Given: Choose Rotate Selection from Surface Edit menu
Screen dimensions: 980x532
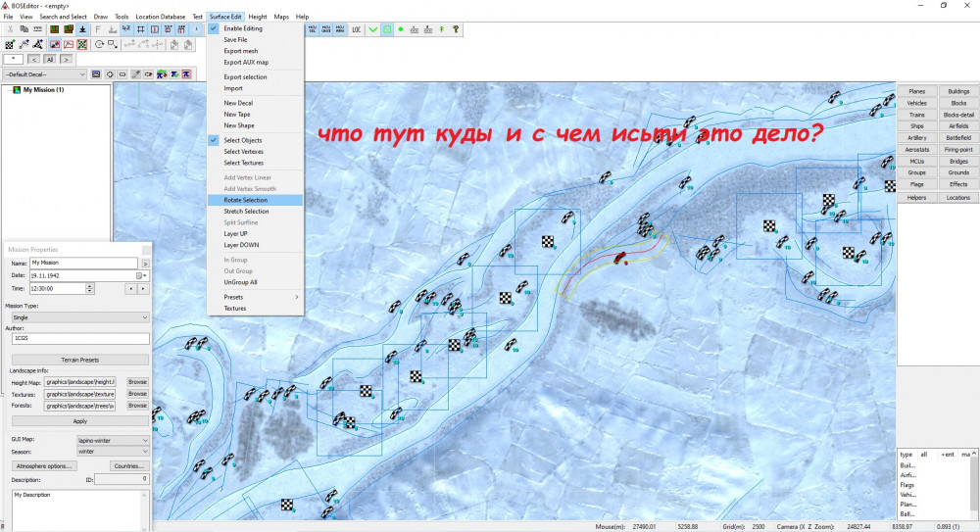Looking at the screenshot, I should coord(246,200).
